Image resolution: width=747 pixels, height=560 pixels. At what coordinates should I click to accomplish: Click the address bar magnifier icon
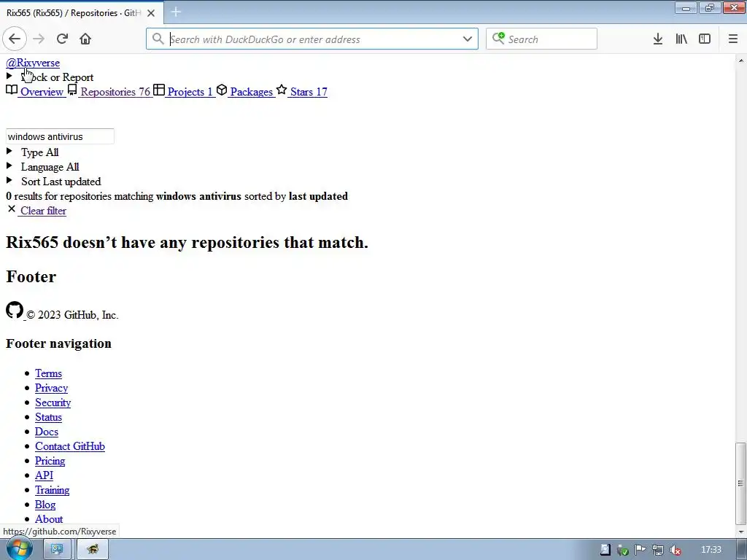coord(158,39)
